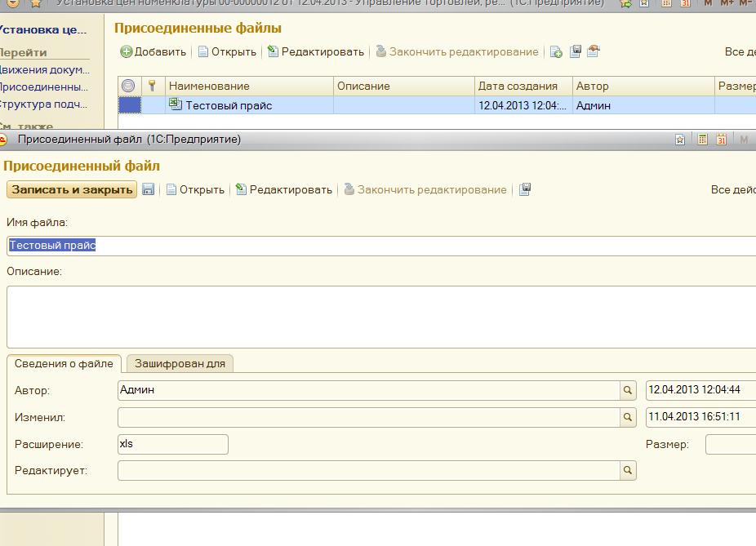This screenshot has height=546, width=756.
Task: Switch to the Зашифрован для tab
Action: [180, 364]
